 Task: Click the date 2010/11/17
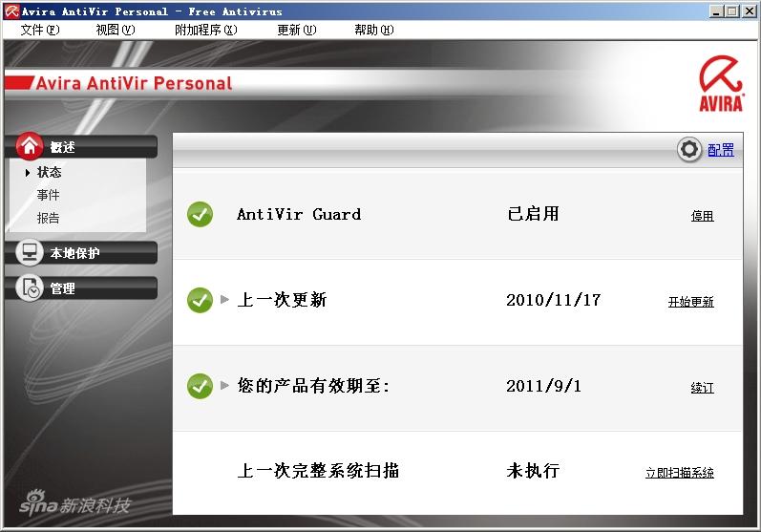553,300
